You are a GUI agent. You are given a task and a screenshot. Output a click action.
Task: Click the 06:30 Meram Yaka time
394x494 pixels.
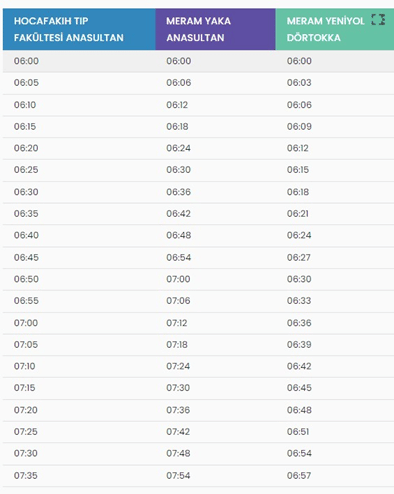[178, 170]
